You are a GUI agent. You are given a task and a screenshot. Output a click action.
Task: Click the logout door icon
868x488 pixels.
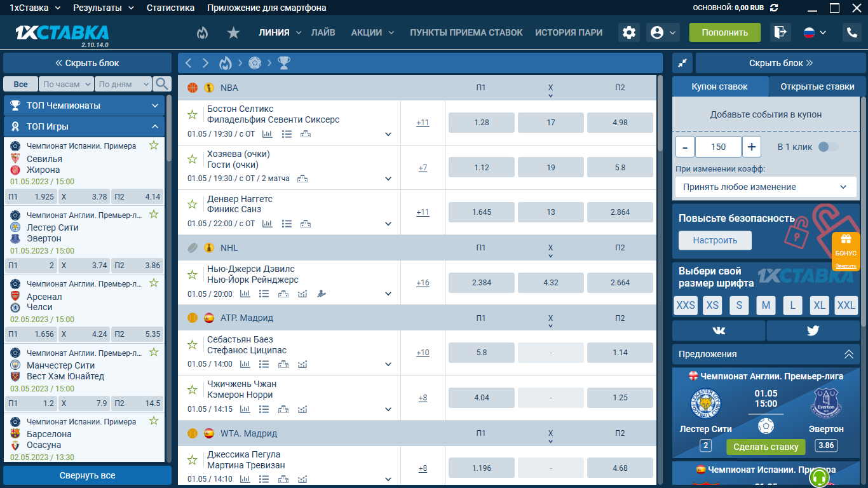(x=780, y=32)
